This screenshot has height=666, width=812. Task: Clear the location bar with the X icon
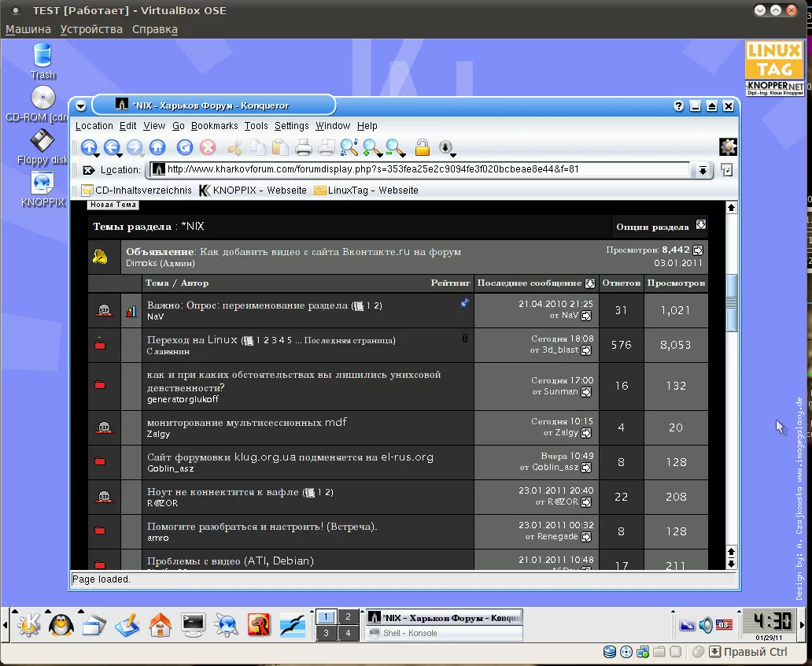[x=89, y=170]
